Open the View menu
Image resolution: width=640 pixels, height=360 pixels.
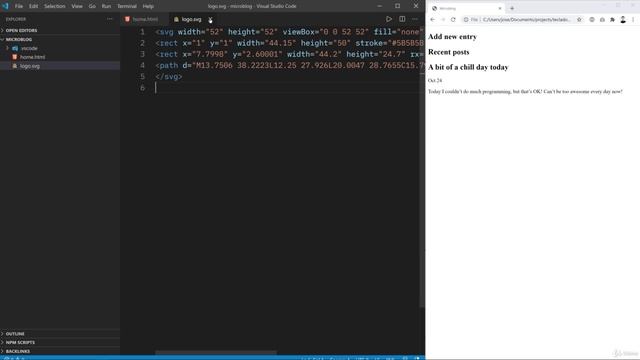pos(77,6)
